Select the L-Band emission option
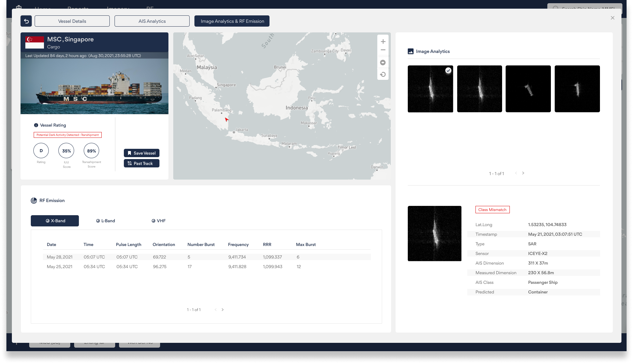The height and width of the screenshot is (364, 633). 105,221
